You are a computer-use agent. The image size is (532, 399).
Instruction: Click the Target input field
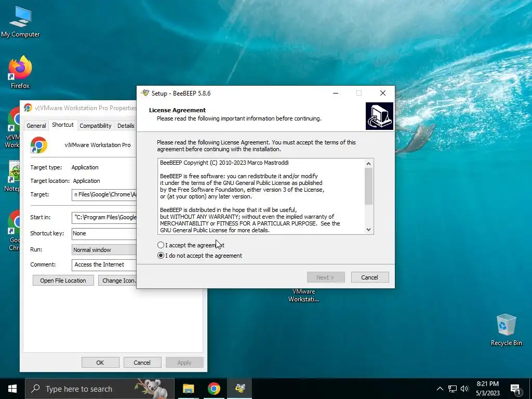(104, 195)
